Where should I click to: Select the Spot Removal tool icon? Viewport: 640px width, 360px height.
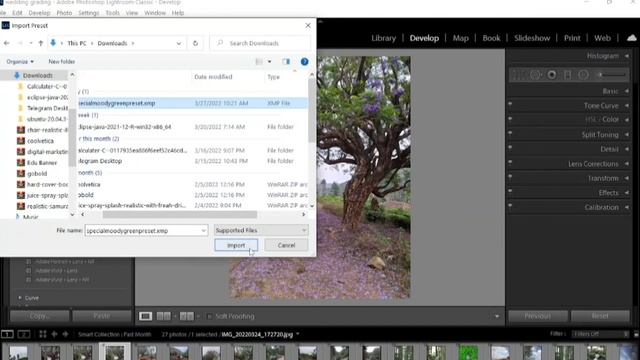click(x=535, y=75)
